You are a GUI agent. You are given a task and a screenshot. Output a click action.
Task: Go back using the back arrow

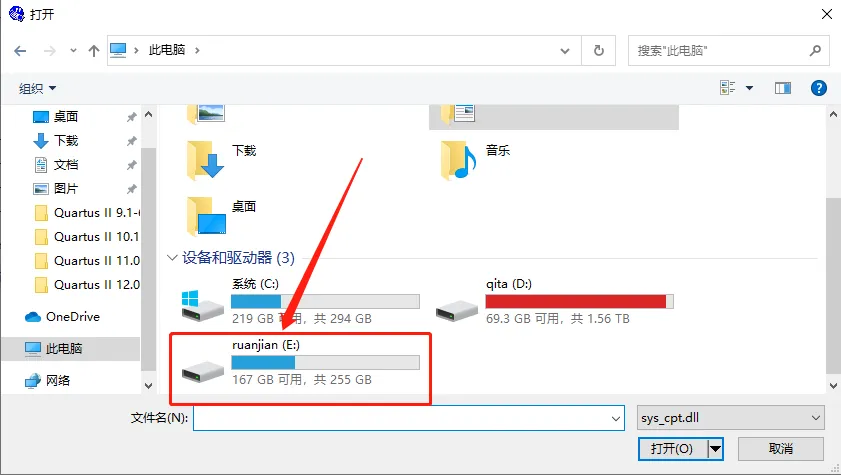20,51
